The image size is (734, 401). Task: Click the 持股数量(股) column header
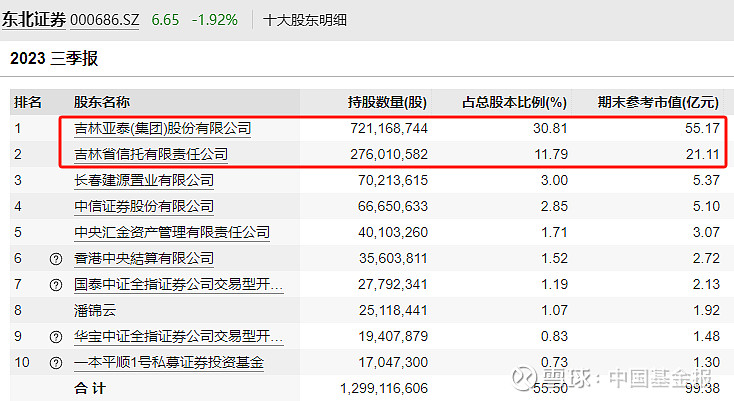click(387, 102)
